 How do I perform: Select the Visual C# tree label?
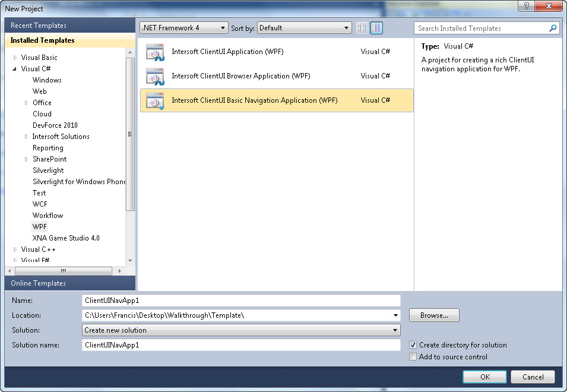pyautogui.click(x=36, y=69)
